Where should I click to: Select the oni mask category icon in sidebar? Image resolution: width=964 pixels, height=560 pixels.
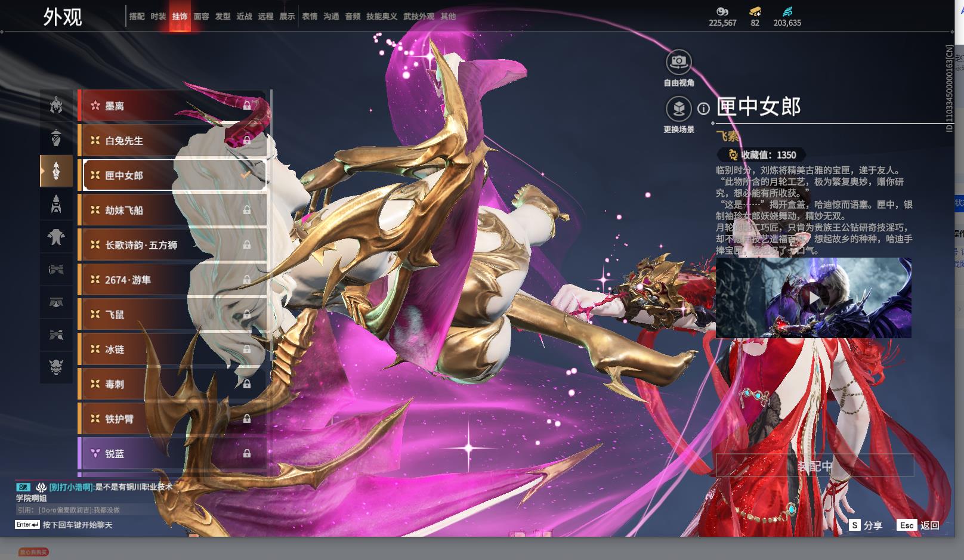(x=56, y=366)
